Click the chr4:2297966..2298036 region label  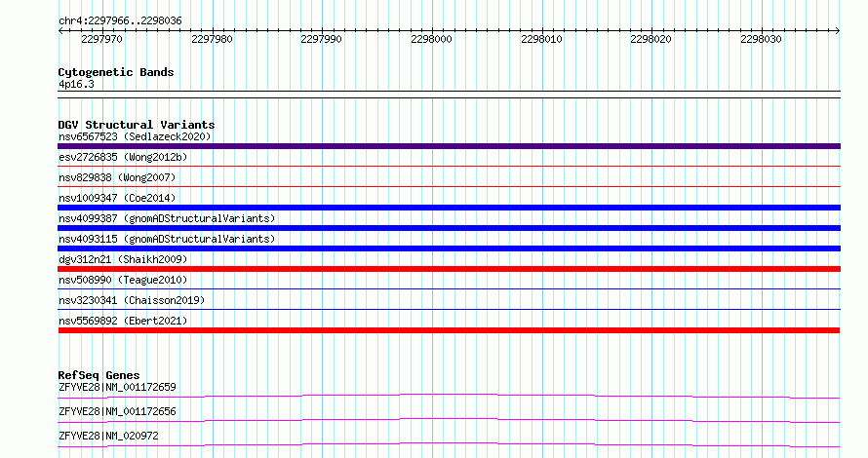click(x=120, y=20)
